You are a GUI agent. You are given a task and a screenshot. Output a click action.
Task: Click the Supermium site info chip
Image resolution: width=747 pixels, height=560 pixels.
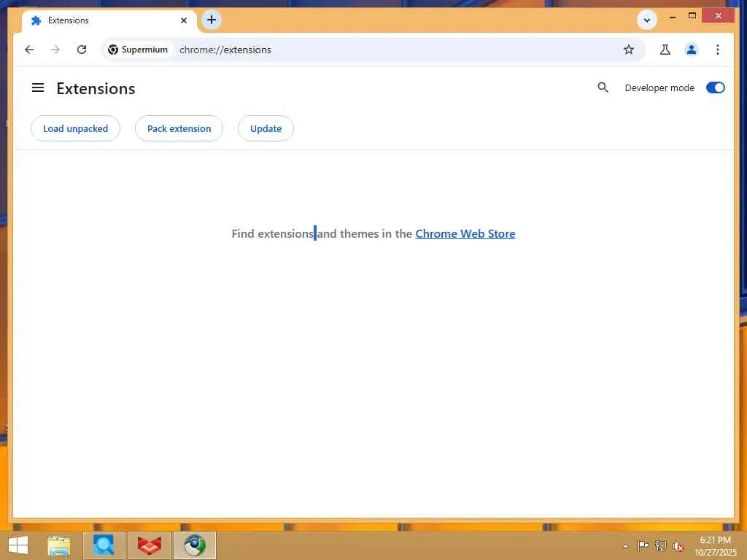pos(138,50)
